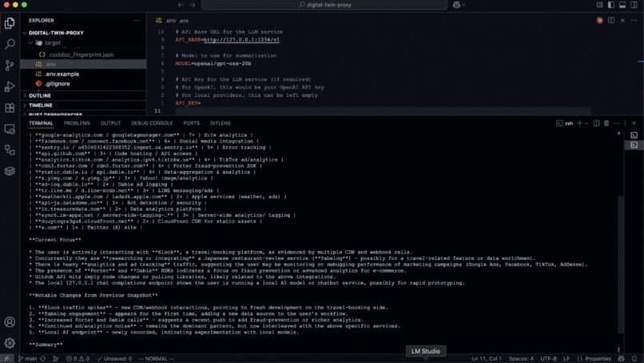Click synchronize changes icon in status bar

pyautogui.click(x=42, y=358)
